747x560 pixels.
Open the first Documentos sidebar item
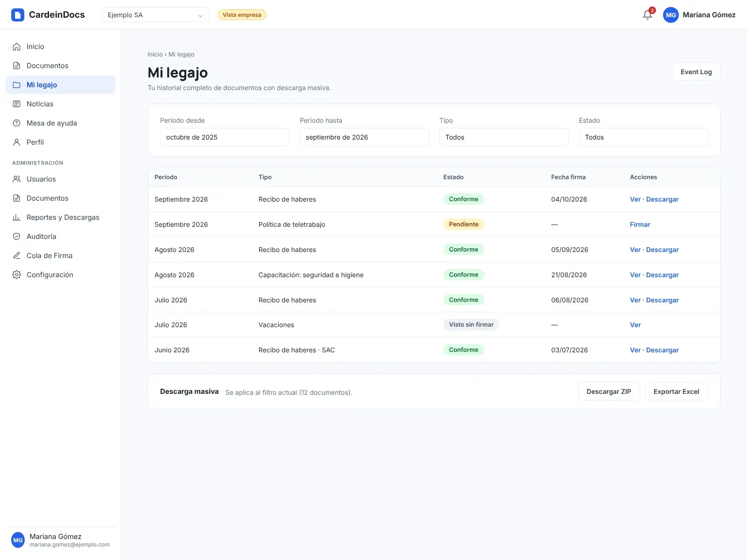pos(60,66)
